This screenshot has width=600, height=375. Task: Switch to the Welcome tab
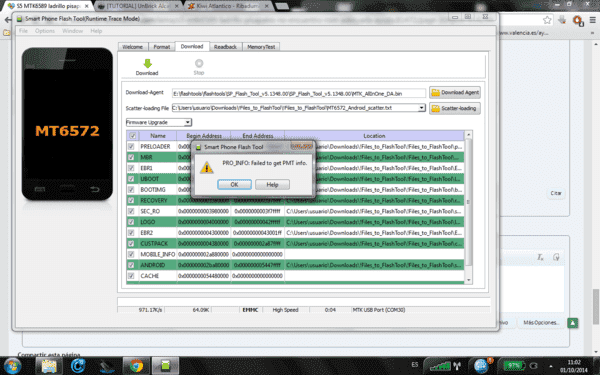click(132, 47)
